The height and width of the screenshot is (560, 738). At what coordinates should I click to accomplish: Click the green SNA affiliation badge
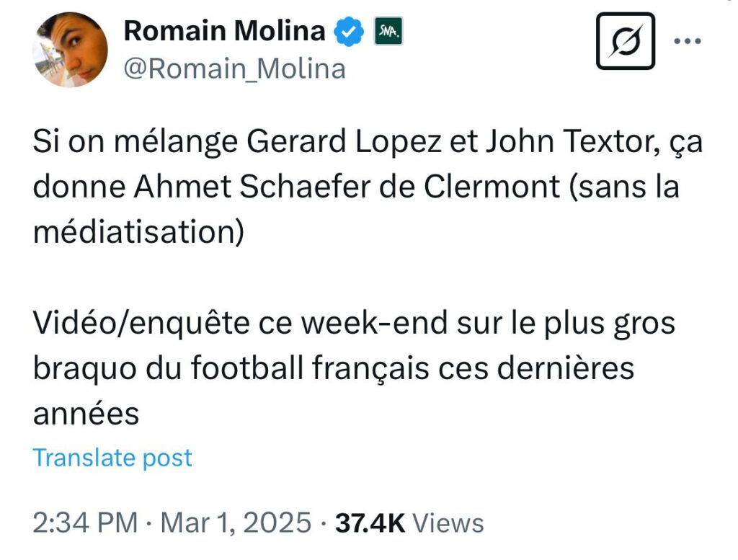pos(389,32)
